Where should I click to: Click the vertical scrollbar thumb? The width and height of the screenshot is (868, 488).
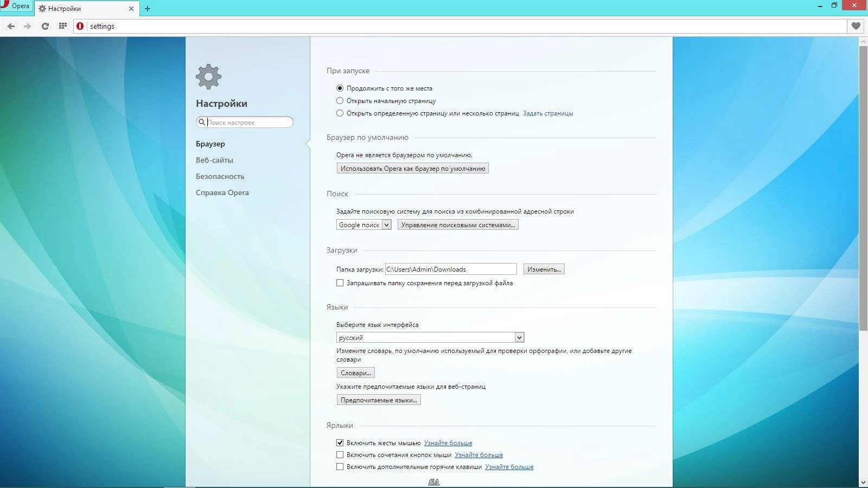tap(863, 188)
